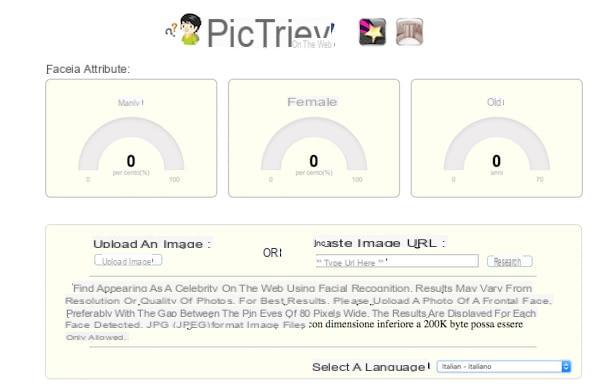
Task: Click the Manly gauge panel
Action: [x=131, y=138]
